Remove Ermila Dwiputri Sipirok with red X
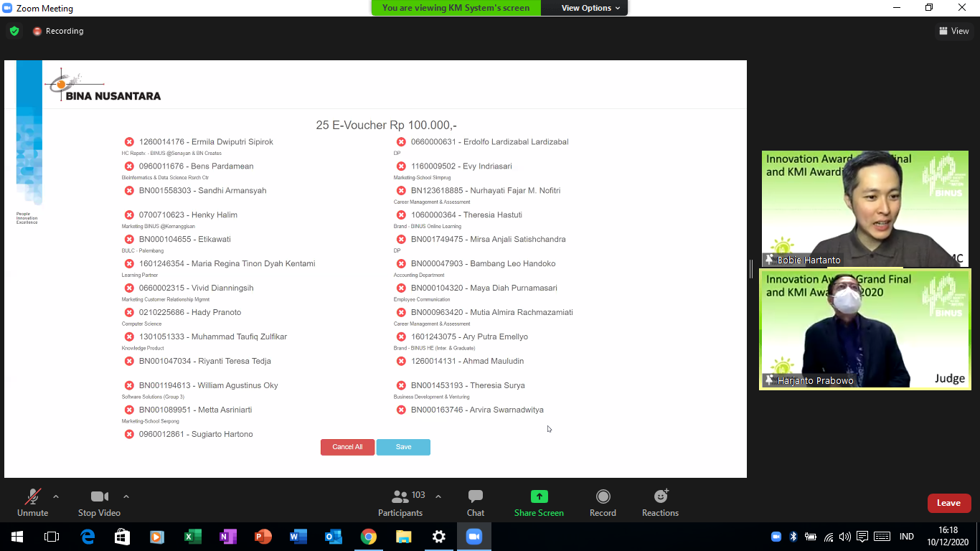The width and height of the screenshot is (980, 551). click(129, 142)
